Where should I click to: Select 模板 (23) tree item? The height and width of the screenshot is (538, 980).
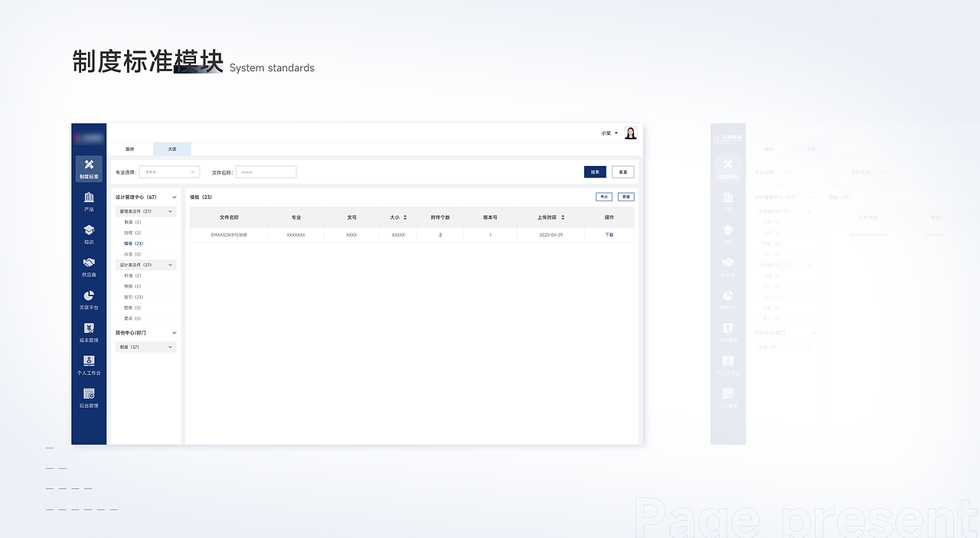[134, 243]
